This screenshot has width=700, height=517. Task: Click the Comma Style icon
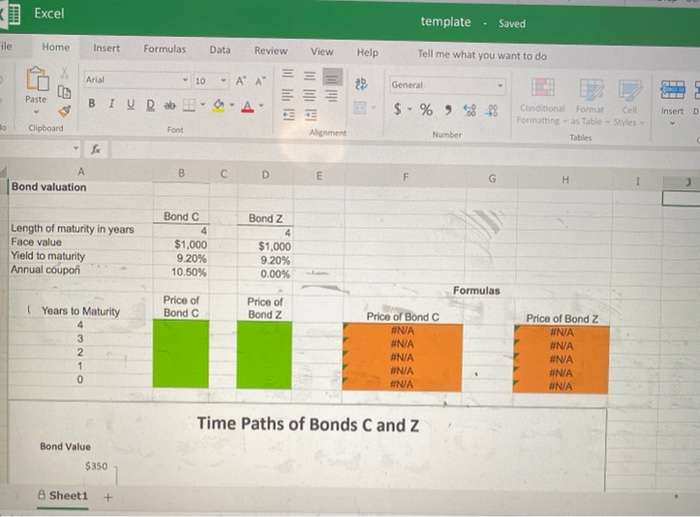448,109
